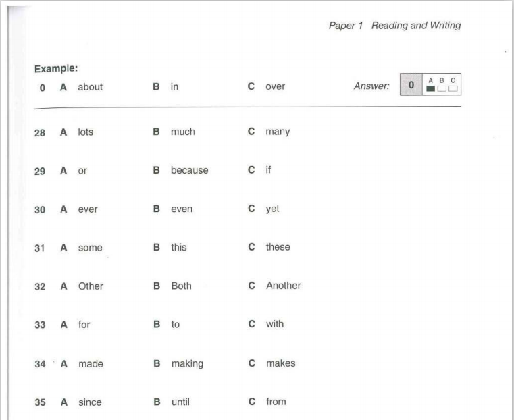Select 'for' in question 33
Screen dimensions: 514x420
pyautogui.click(x=84, y=325)
